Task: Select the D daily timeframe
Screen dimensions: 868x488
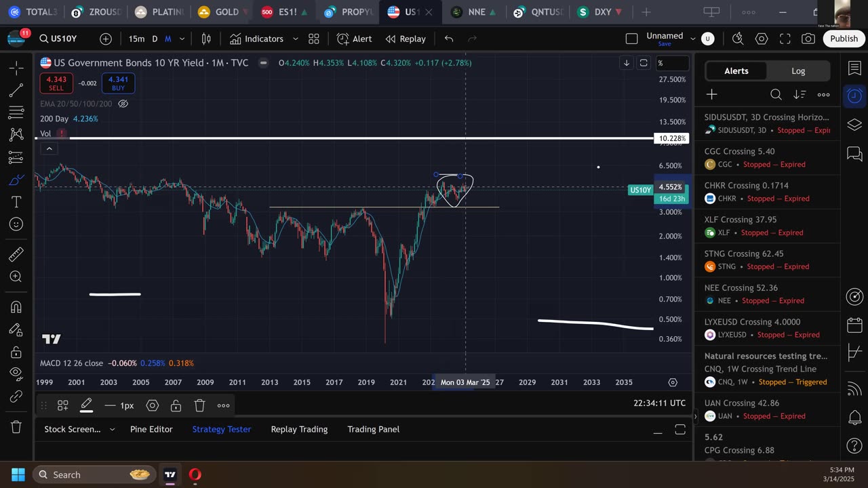Action: (x=155, y=39)
